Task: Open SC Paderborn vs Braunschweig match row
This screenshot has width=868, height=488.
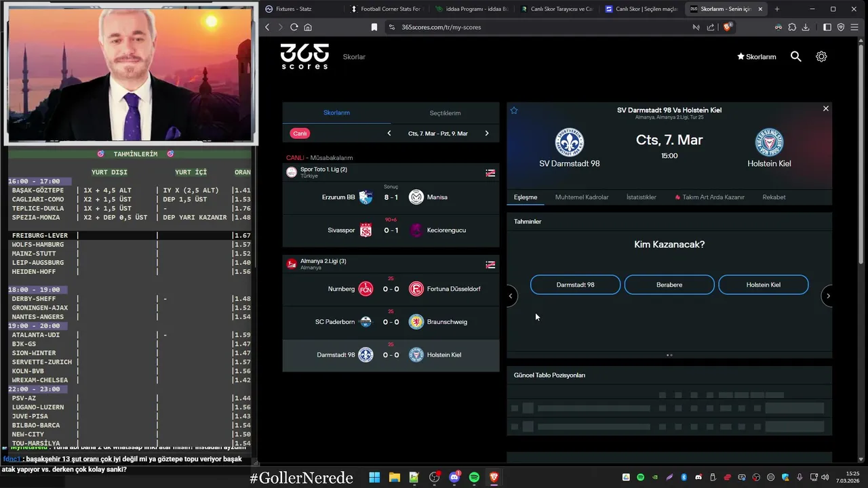Action: (391, 322)
